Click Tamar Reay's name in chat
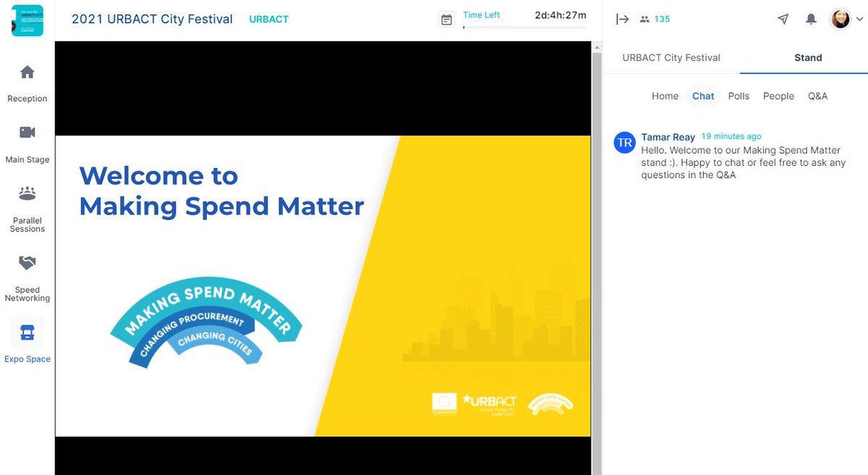 tap(668, 137)
